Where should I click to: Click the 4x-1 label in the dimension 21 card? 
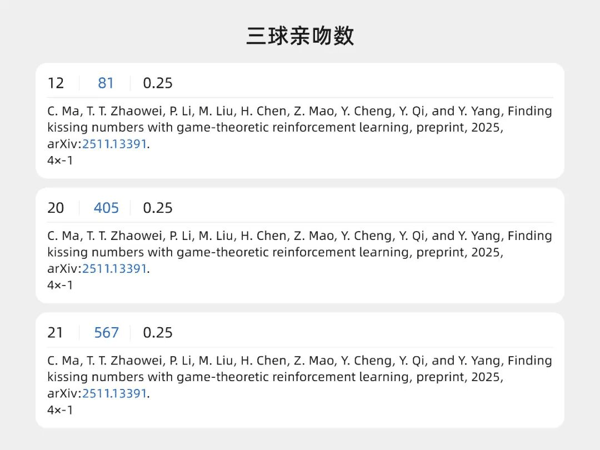[60, 410]
